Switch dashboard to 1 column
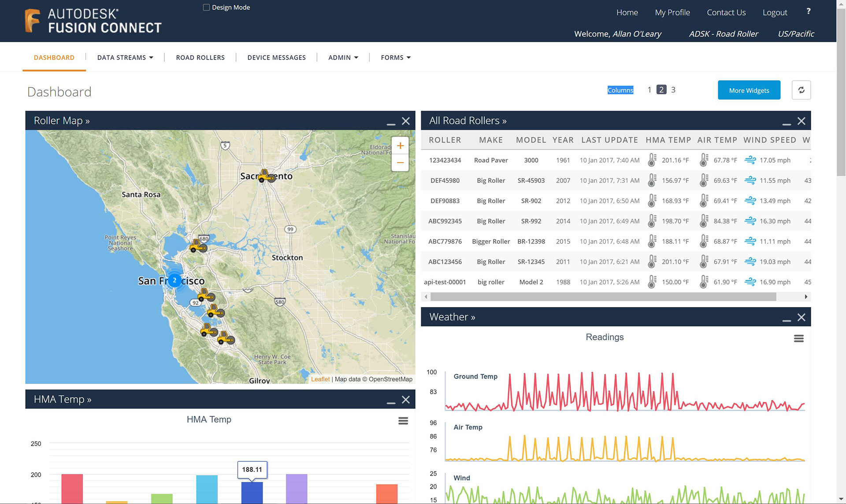The height and width of the screenshot is (504, 846). (x=649, y=90)
